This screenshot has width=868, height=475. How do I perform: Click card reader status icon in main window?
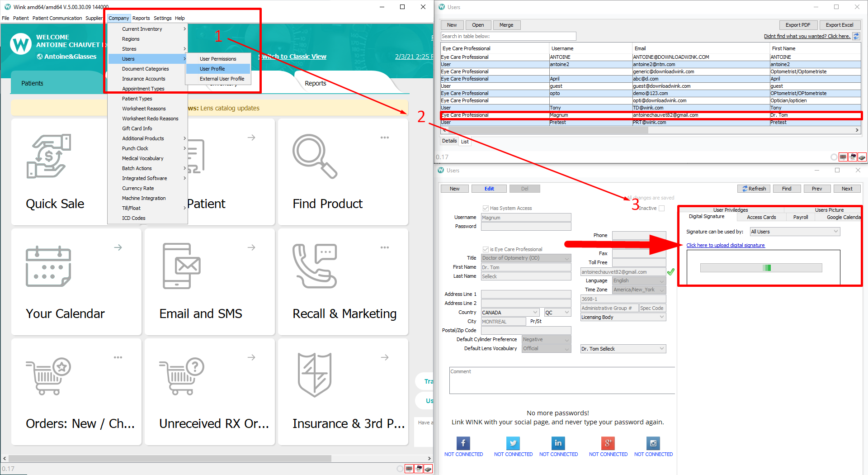click(x=419, y=469)
